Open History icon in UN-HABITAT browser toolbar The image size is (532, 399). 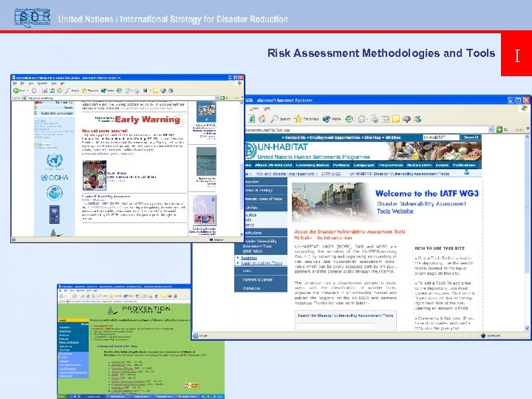(349, 119)
